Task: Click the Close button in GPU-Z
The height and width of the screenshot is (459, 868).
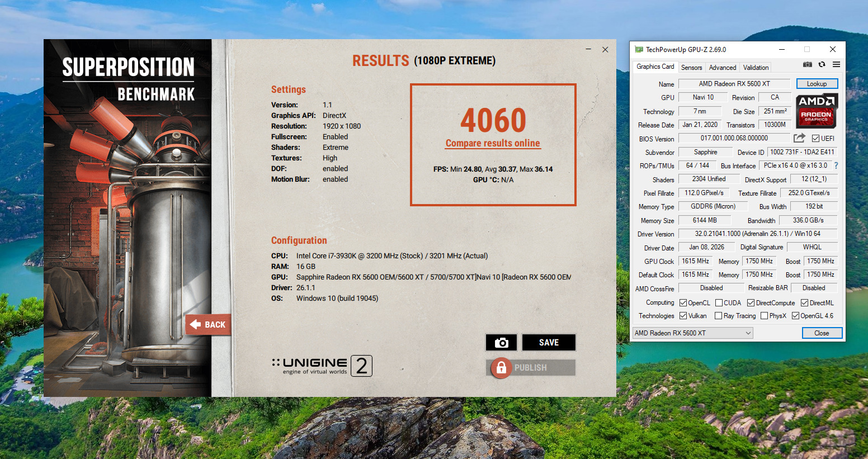Action: tap(822, 333)
